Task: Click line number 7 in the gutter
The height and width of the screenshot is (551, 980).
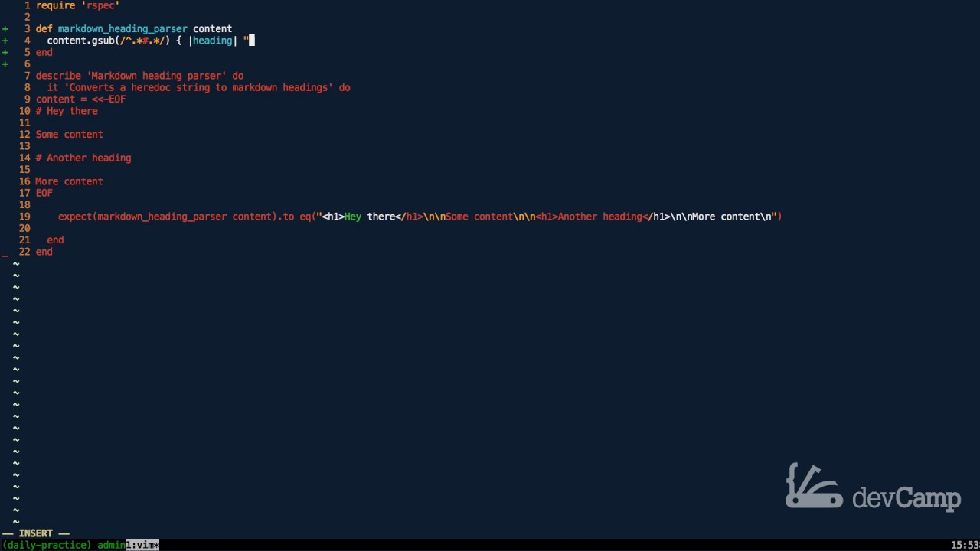Action: pos(28,76)
